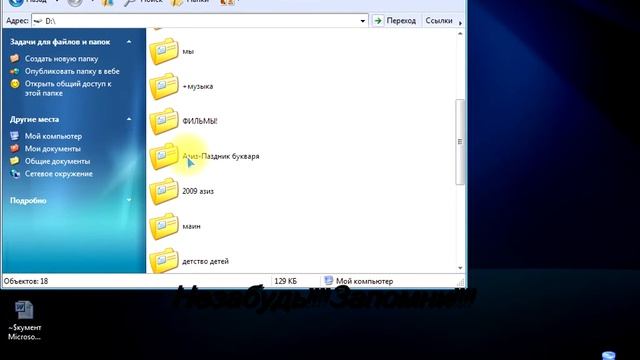Open the мы folder

click(x=164, y=51)
